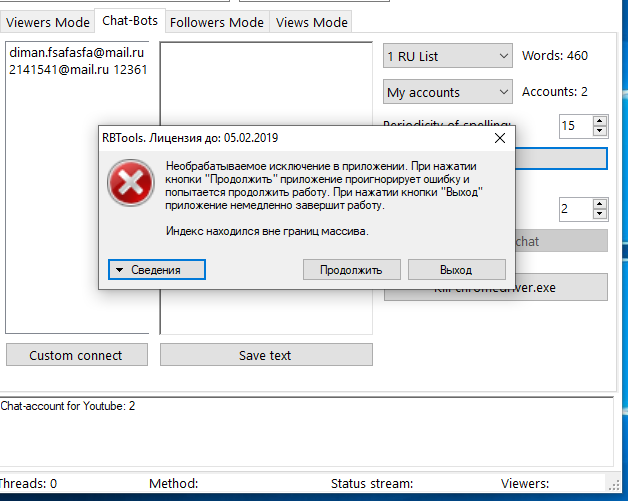Increment the spinner showing 2
The image size is (628, 501).
point(599,204)
